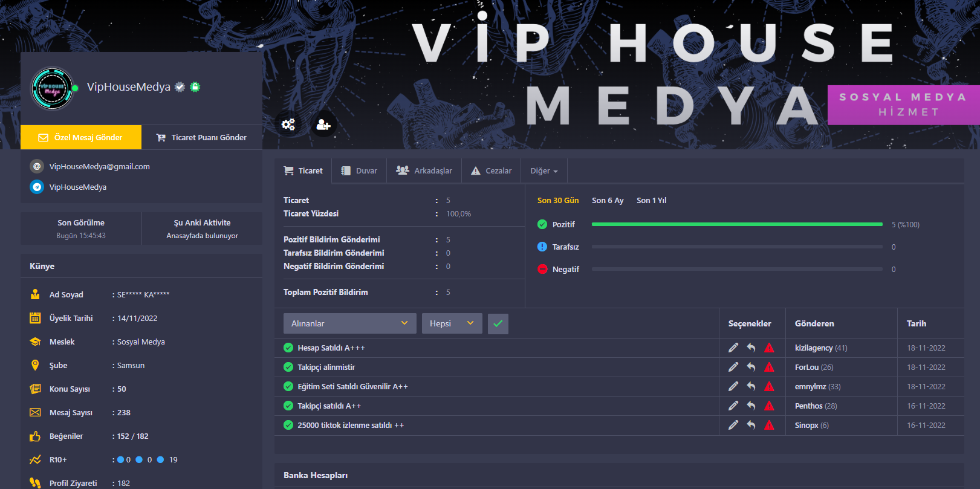
Task: Click the Meslek graduation cap icon
Action: click(35, 342)
